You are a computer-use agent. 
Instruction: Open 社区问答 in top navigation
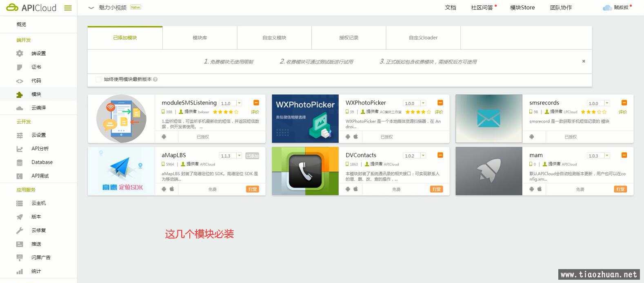tap(482, 8)
